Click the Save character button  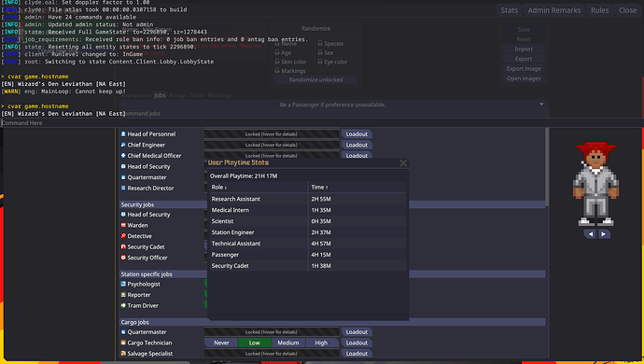[524, 30]
